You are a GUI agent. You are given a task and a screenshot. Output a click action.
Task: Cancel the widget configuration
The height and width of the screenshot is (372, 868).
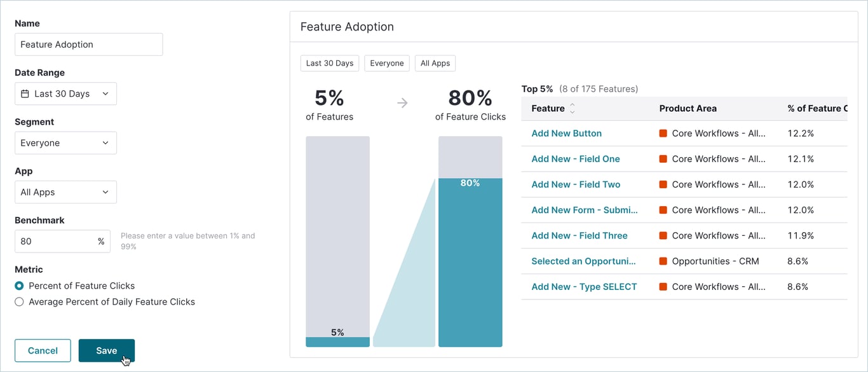click(x=43, y=350)
